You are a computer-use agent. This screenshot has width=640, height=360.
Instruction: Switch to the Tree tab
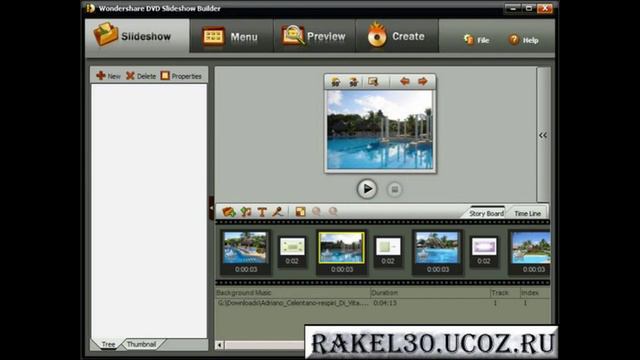point(108,344)
